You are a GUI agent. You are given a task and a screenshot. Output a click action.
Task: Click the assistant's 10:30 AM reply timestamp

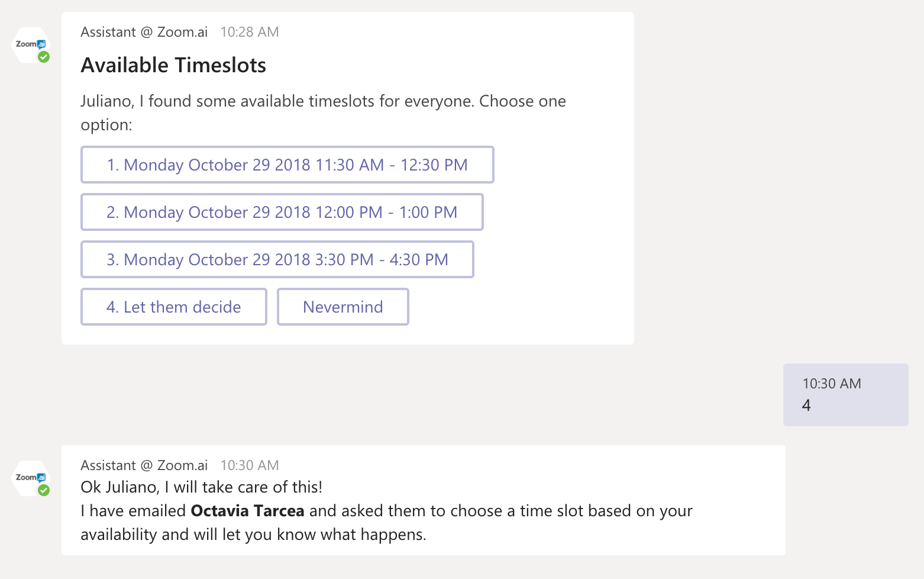click(249, 465)
